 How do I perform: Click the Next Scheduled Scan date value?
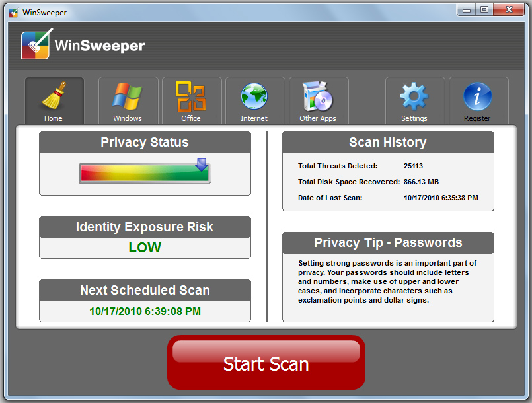pyautogui.click(x=145, y=311)
